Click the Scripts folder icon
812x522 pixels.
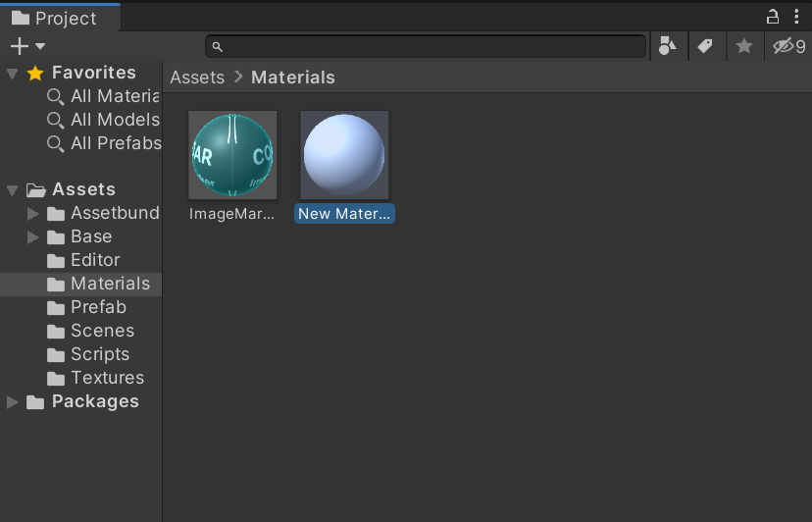56,355
